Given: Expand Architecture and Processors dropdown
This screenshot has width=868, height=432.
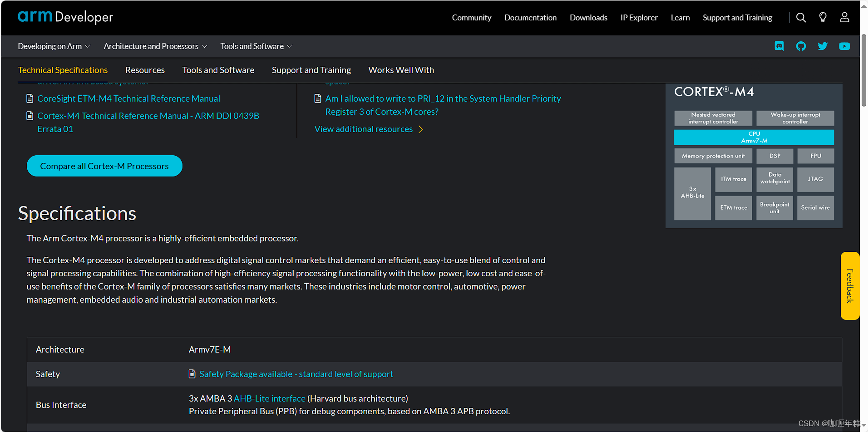Looking at the screenshot, I should [x=155, y=46].
